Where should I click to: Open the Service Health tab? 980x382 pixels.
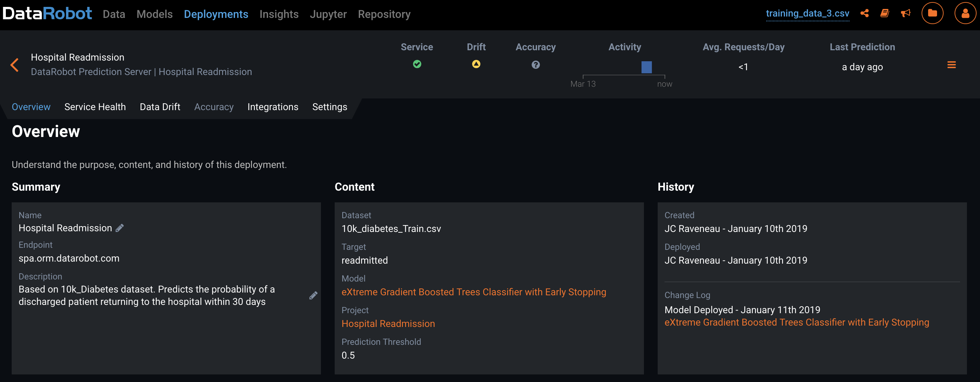tap(95, 106)
